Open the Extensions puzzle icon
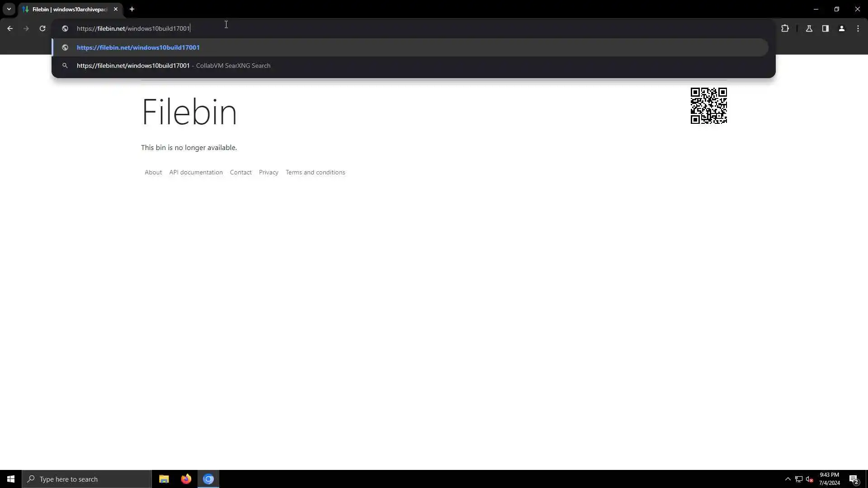 (785, 28)
